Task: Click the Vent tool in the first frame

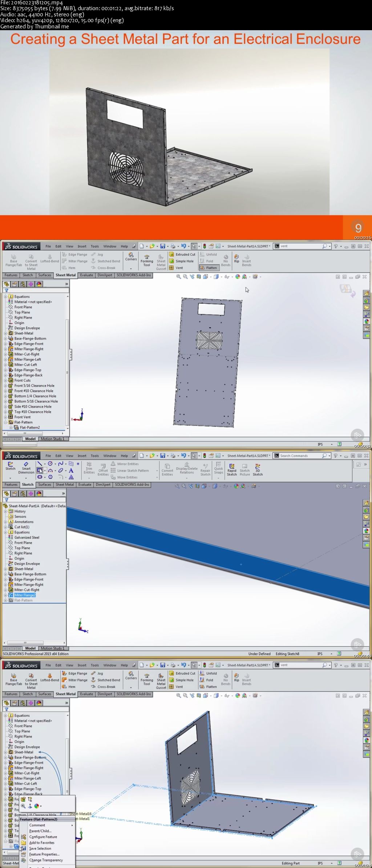Action: coord(177,268)
